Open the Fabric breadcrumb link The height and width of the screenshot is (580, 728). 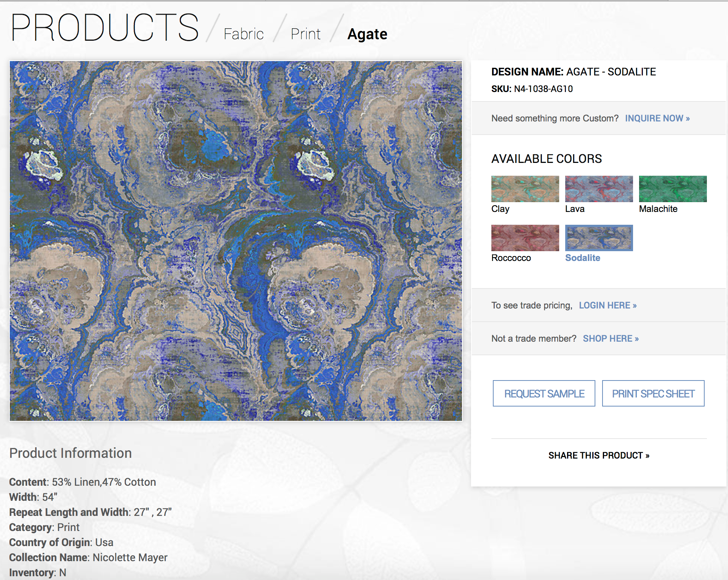coord(243,34)
